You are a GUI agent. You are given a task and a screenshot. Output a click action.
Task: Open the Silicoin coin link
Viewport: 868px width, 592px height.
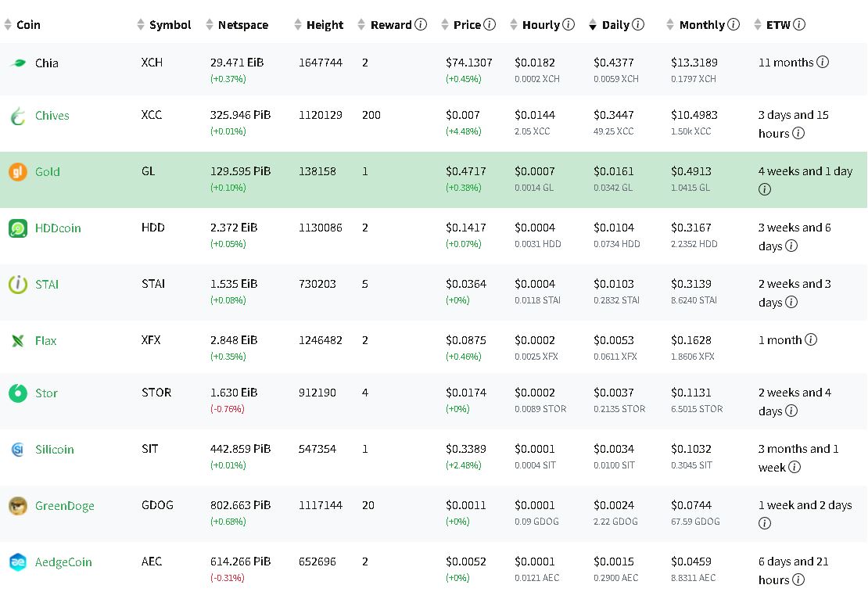[54, 449]
